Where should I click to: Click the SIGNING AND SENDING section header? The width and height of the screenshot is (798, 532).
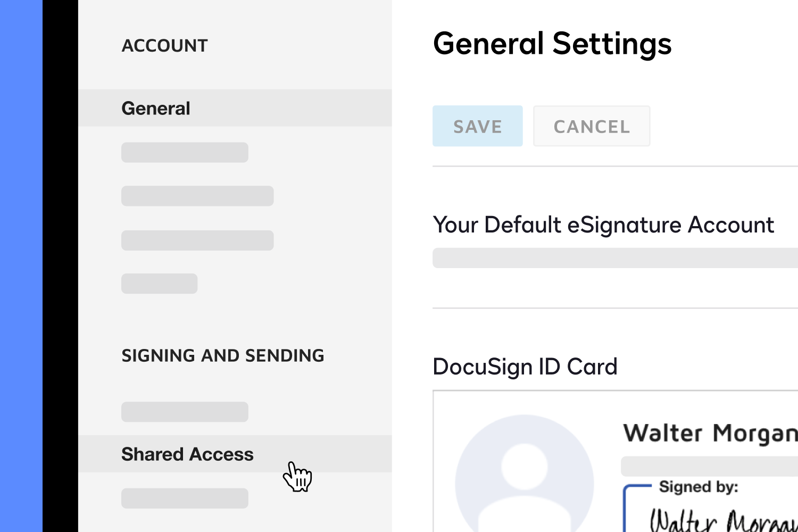pyautogui.click(x=223, y=355)
